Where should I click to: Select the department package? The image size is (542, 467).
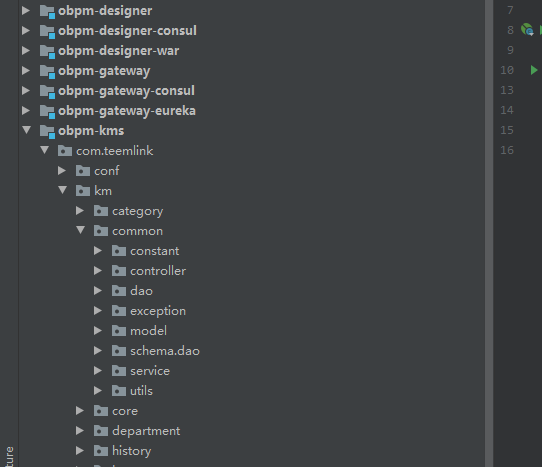(146, 431)
